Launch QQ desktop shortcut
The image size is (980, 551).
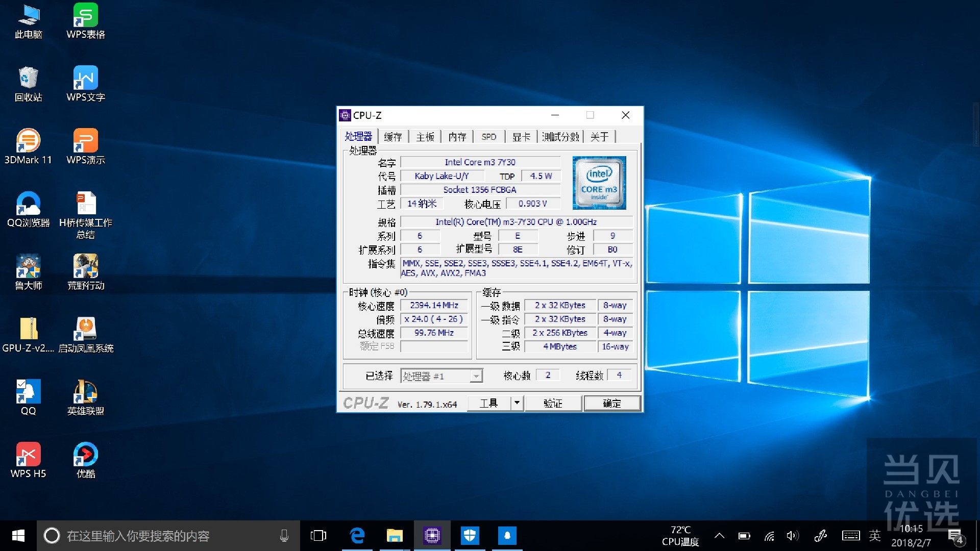pyautogui.click(x=29, y=398)
